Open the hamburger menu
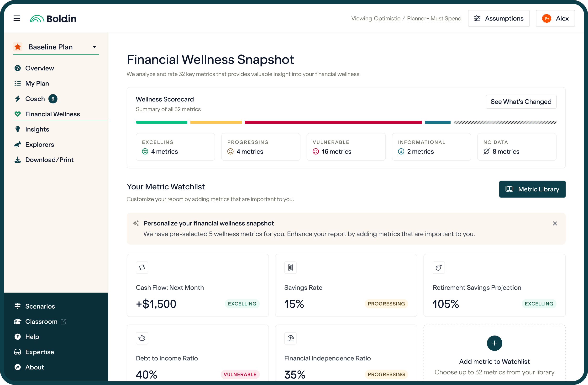588x385 pixels. pos(17,18)
